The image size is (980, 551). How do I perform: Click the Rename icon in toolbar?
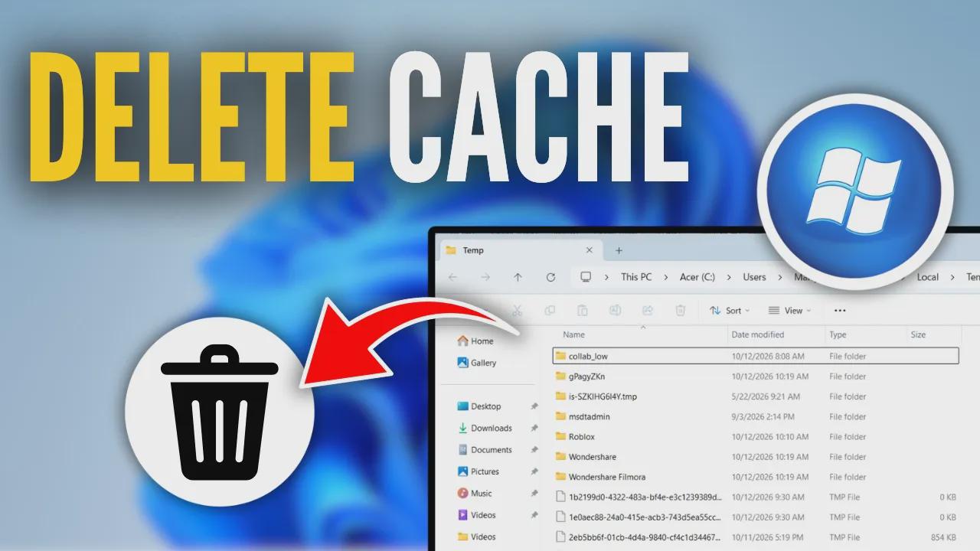coord(615,311)
